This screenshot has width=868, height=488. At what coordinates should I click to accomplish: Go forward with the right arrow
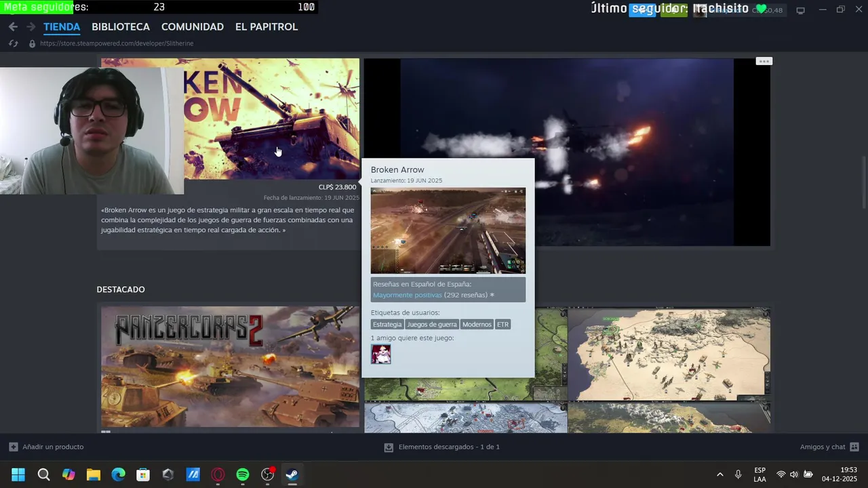pos(31,27)
